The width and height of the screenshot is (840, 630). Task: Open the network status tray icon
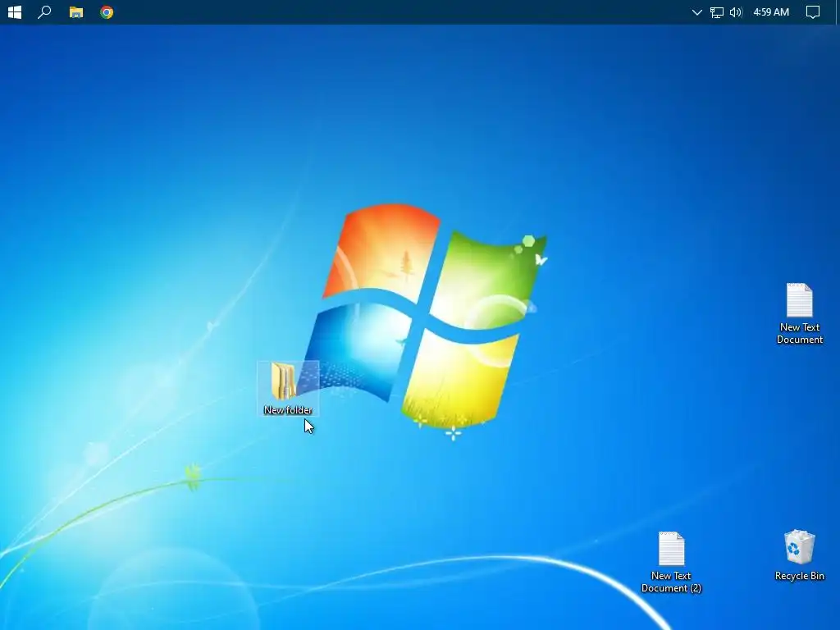click(717, 12)
